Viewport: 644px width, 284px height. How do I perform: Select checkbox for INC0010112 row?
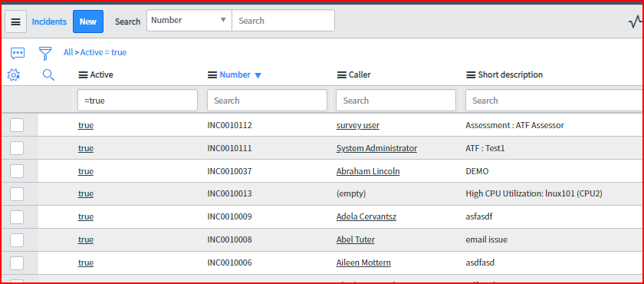click(x=17, y=125)
